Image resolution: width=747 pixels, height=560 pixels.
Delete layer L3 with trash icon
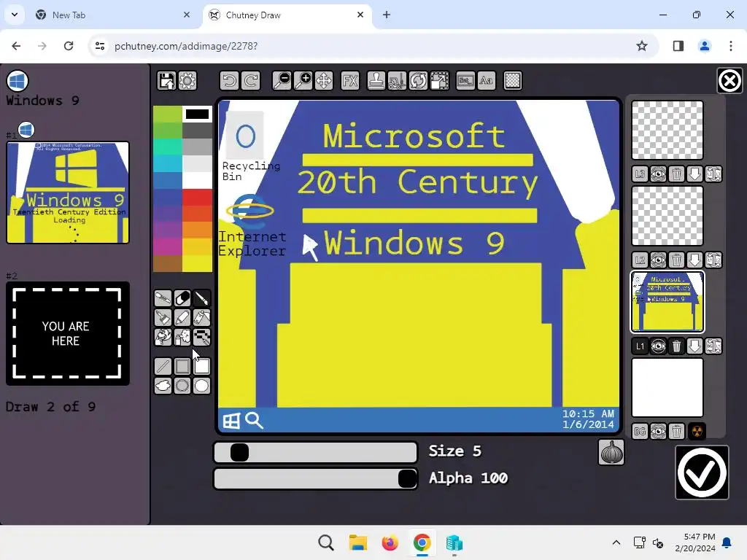(676, 174)
